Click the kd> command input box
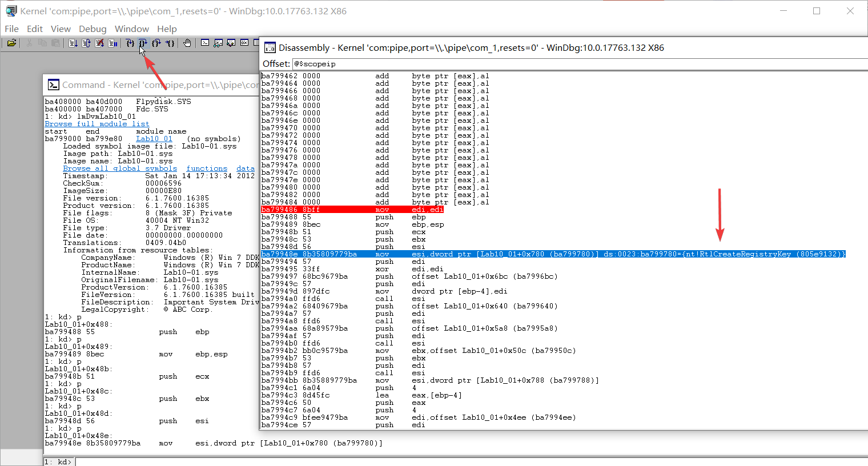The width and height of the screenshot is (868, 466). click(x=471, y=461)
